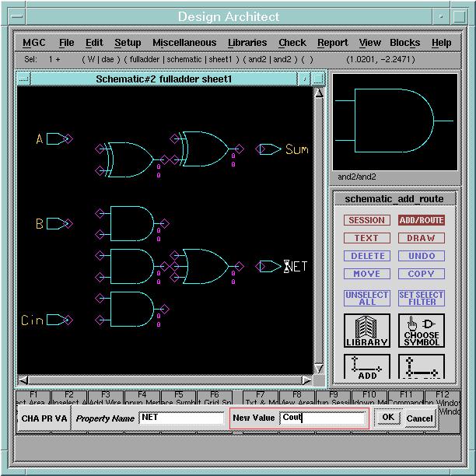The width and height of the screenshot is (476, 476).
Task: Open the schematic window menu button
Action: pyautogui.click(x=23, y=79)
